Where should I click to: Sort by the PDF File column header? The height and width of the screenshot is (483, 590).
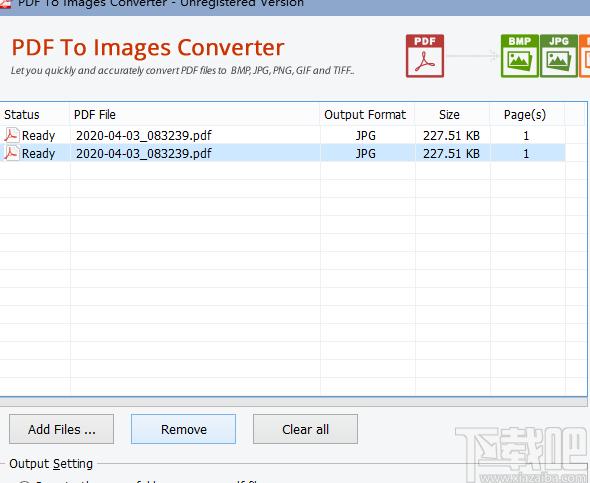click(195, 114)
